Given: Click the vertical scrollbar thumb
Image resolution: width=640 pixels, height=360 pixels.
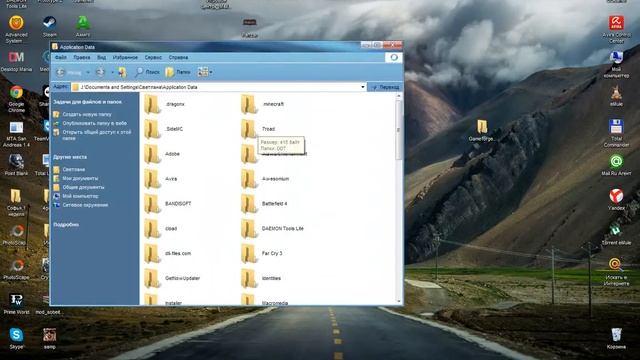Looking at the screenshot, I should (398, 130).
